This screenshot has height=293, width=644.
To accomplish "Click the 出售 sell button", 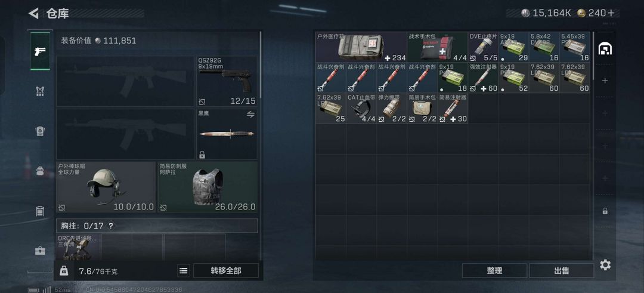I will coord(562,271).
